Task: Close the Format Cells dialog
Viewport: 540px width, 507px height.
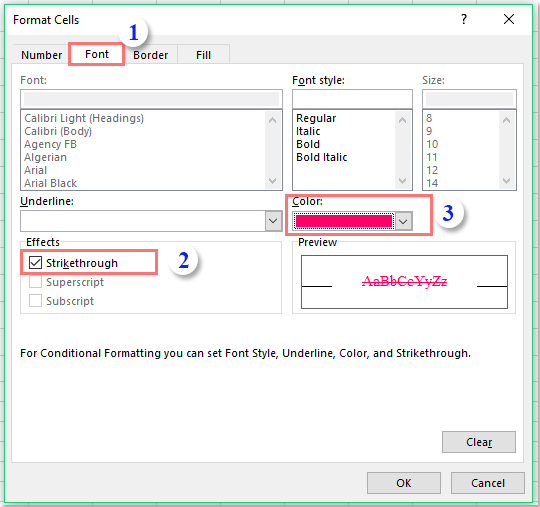Action: pos(509,19)
